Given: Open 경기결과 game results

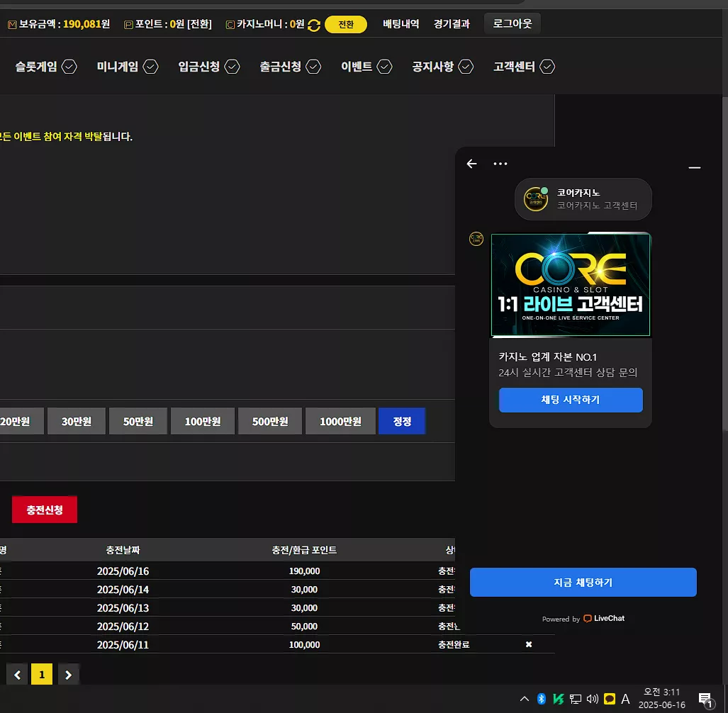Looking at the screenshot, I should [452, 24].
